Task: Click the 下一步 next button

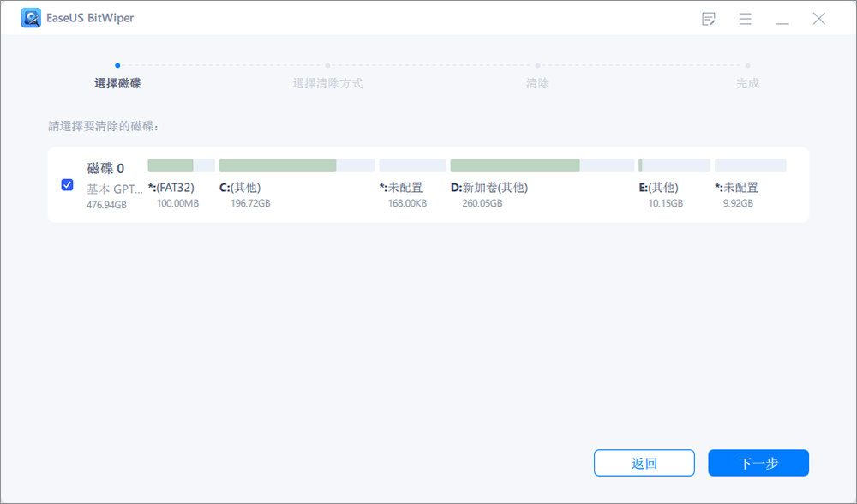Action: pos(758,463)
